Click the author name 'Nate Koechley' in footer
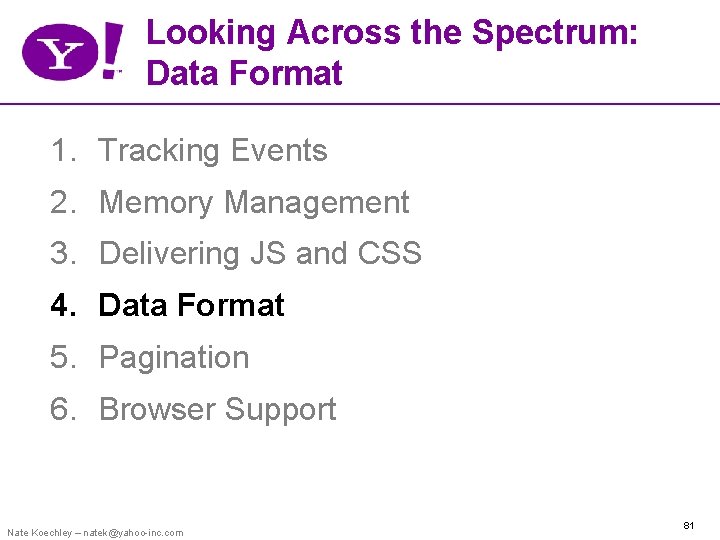 click(38, 532)
